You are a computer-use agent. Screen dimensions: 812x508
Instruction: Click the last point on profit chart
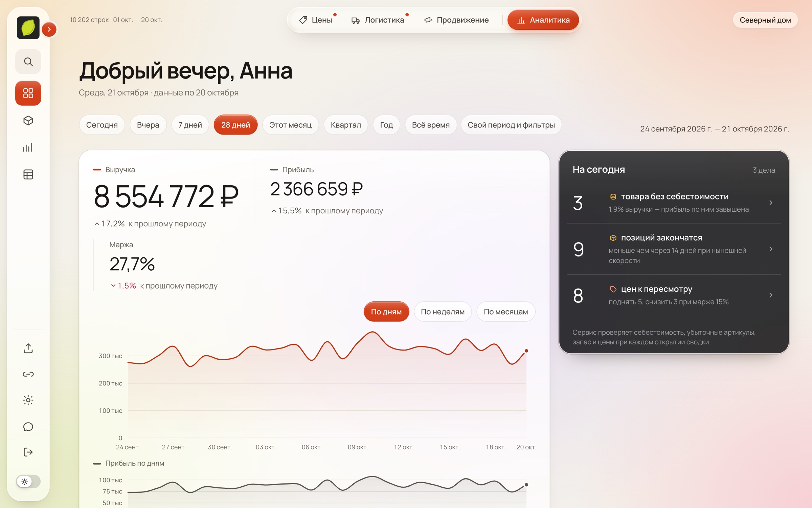(x=526, y=485)
